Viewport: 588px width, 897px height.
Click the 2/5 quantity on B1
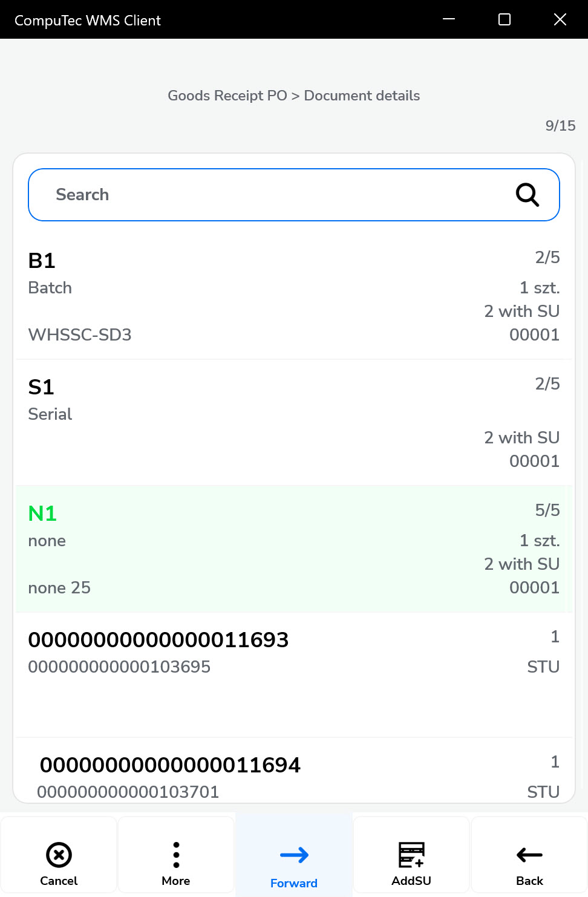[x=547, y=258]
